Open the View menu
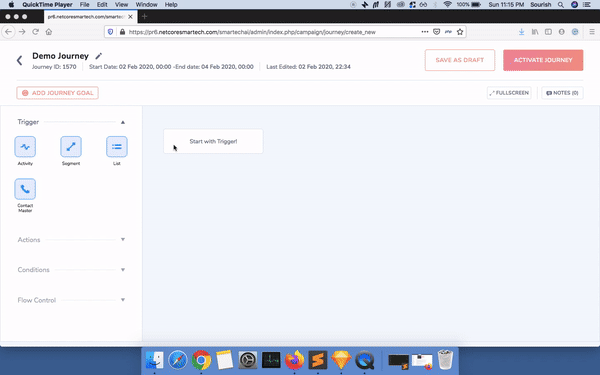This screenshot has width=600, height=375. [x=121, y=5]
